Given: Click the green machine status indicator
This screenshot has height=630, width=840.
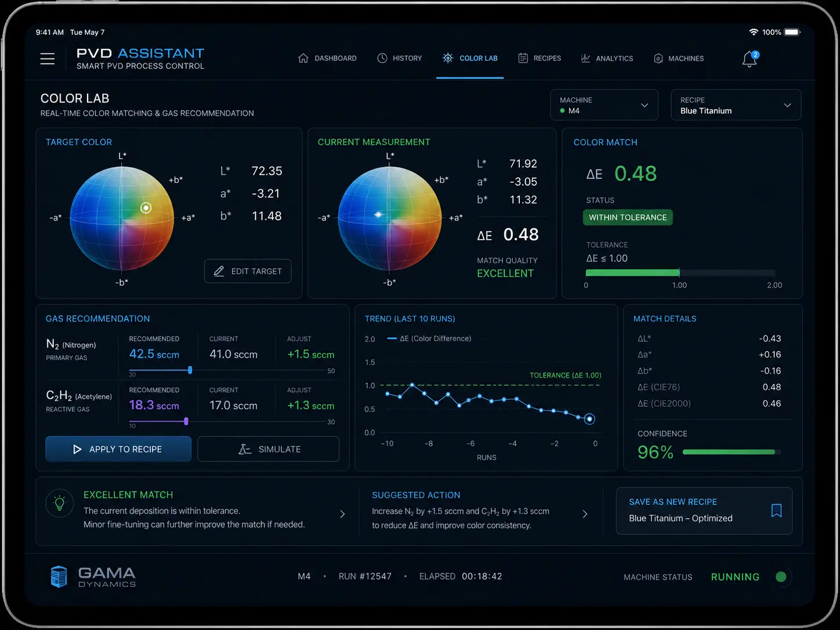Looking at the screenshot, I should [781, 577].
